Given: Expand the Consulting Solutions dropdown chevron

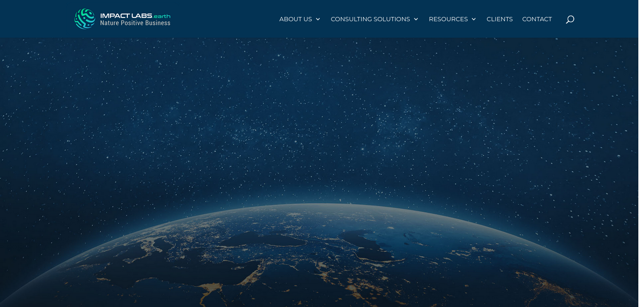Looking at the screenshot, I should pyautogui.click(x=416, y=19).
